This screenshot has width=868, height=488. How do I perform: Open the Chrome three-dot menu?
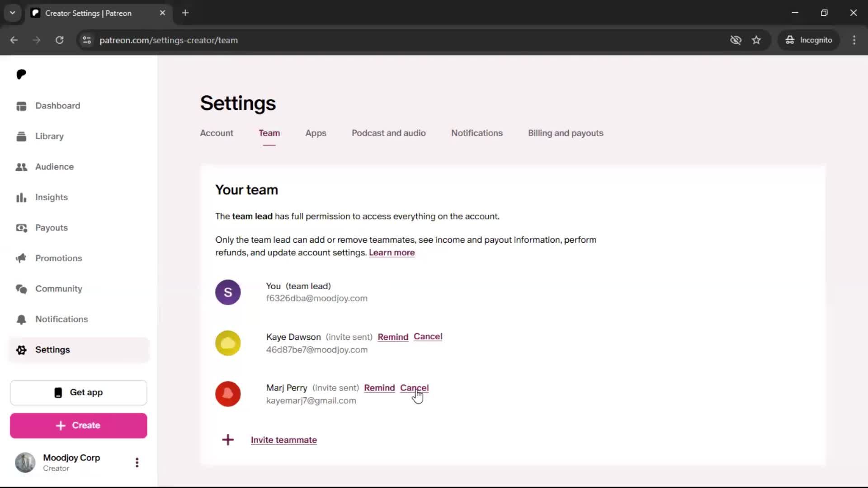854,40
